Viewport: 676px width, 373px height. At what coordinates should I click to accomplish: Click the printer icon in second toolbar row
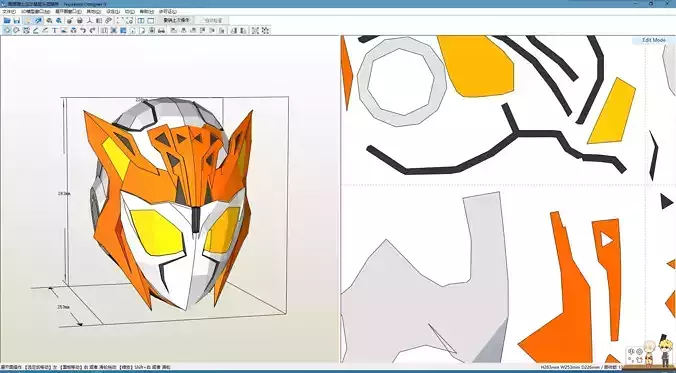point(161,30)
